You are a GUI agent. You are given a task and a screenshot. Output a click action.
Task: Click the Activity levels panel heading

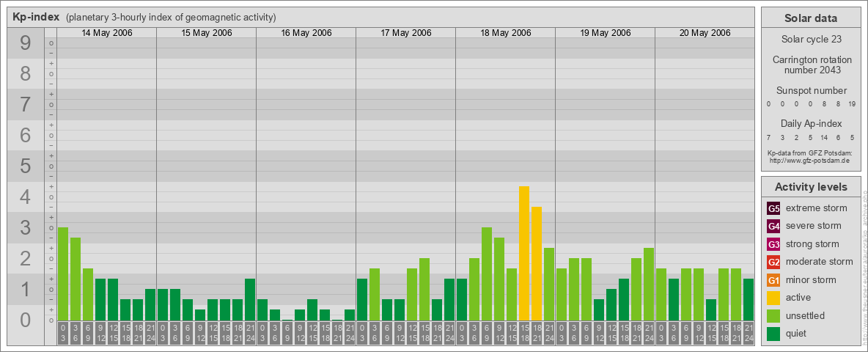811,187
